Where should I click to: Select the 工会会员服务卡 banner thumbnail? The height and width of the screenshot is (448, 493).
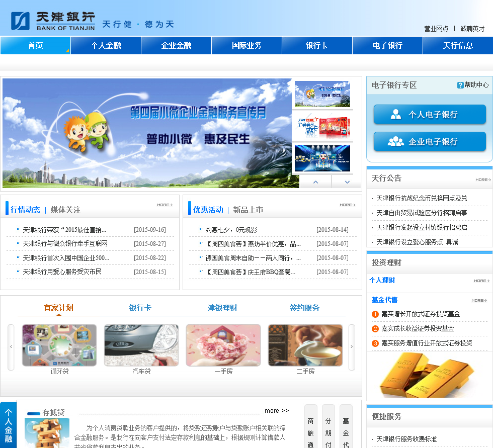[322, 126]
